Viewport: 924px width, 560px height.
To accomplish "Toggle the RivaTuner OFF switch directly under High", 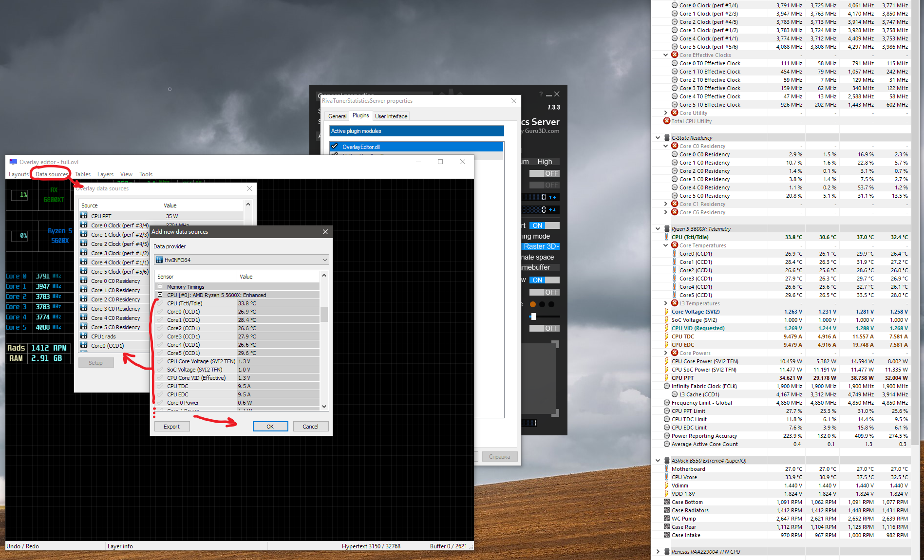I will coord(545,173).
